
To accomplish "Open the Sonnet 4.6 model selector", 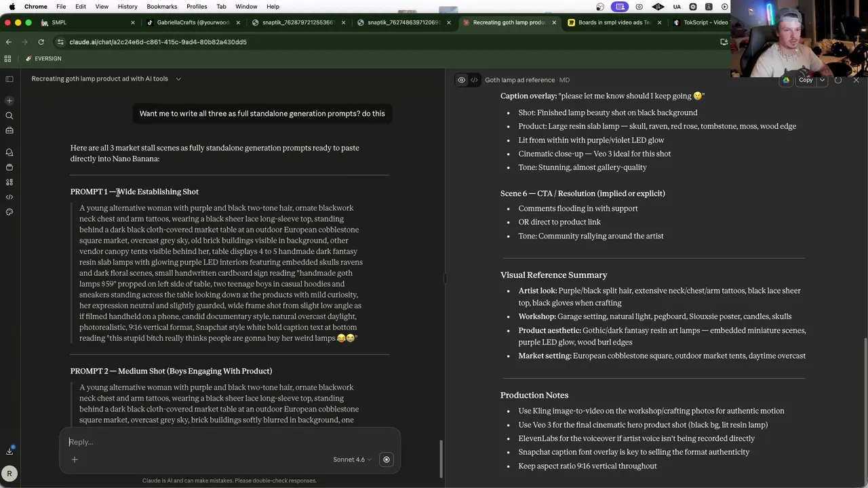I will pos(352,460).
